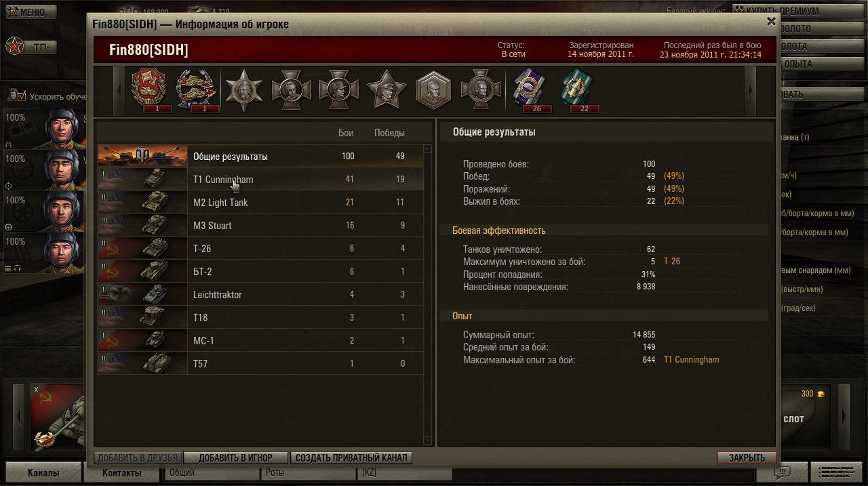This screenshot has width=868, height=486.
Task: Click СОЗДАТЬ ПРИВАТНЫЙ КАНАЛ button
Action: (351, 458)
